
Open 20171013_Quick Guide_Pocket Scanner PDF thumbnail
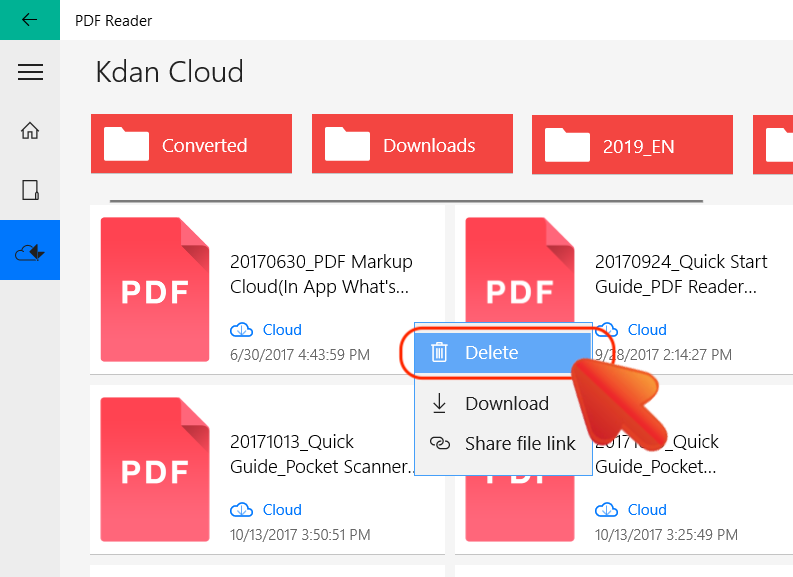tap(155, 470)
